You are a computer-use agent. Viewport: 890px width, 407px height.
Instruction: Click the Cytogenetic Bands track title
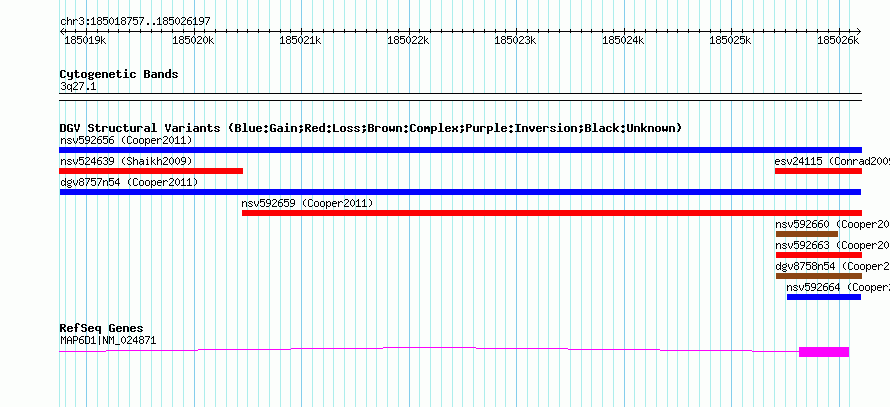point(119,74)
